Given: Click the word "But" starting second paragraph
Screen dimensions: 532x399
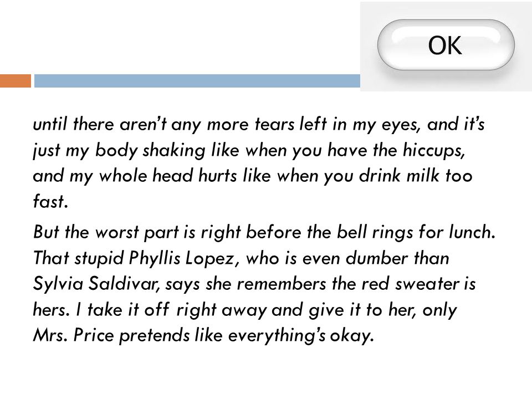Looking at the screenshot, I should [x=46, y=232].
